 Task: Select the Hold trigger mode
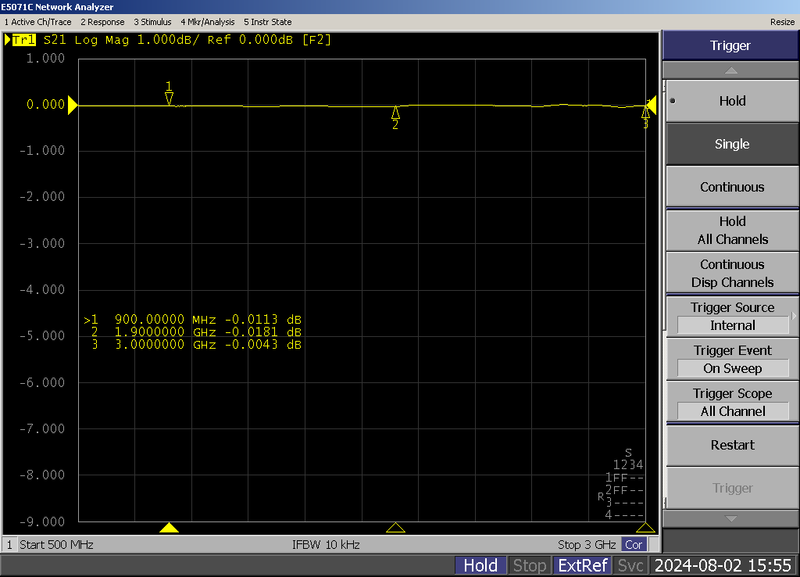pos(731,101)
